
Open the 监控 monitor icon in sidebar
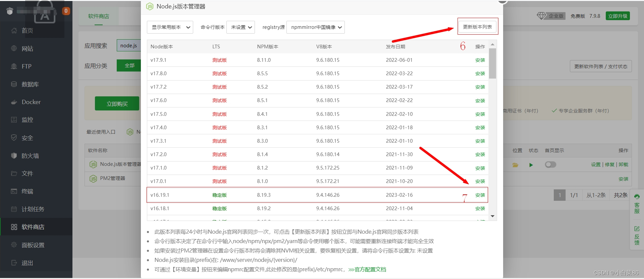tap(14, 120)
